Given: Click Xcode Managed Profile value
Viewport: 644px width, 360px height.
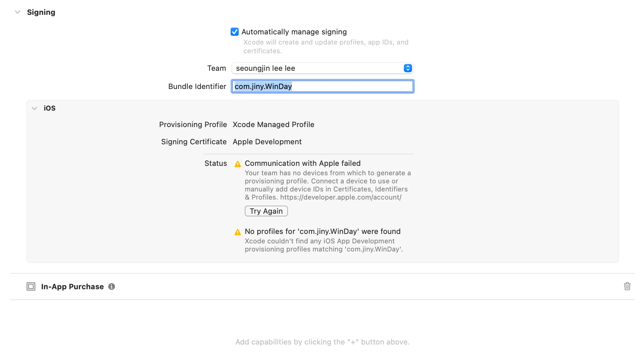Looking at the screenshot, I should (x=273, y=124).
